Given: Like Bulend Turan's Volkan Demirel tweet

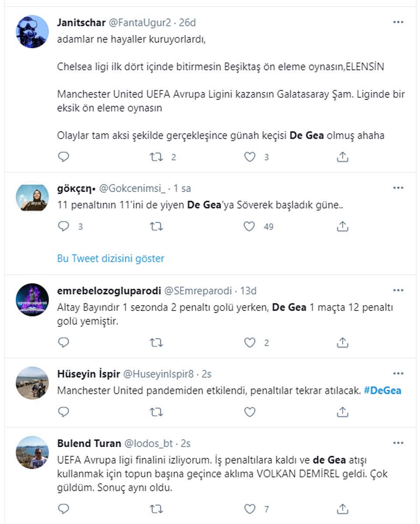Looking at the screenshot, I should point(250,508).
